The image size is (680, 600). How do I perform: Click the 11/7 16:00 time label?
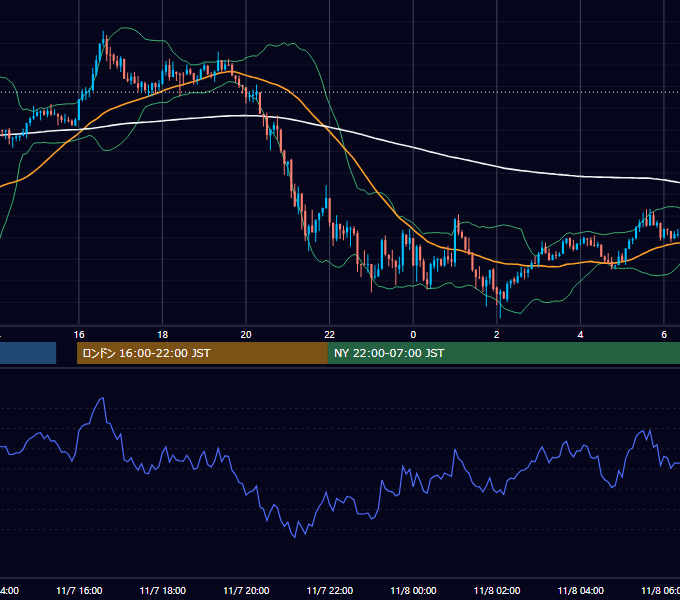79,590
